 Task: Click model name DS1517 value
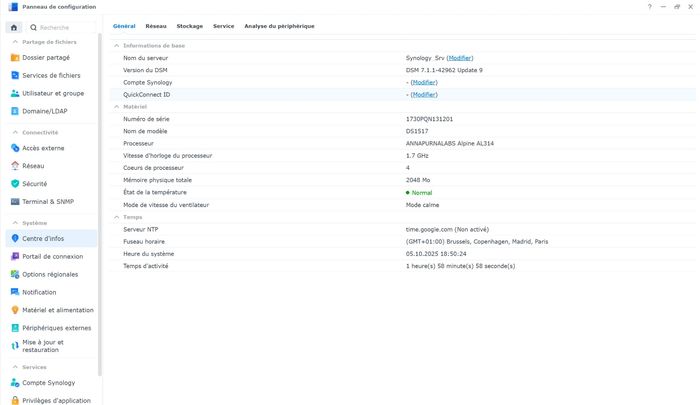point(417,131)
